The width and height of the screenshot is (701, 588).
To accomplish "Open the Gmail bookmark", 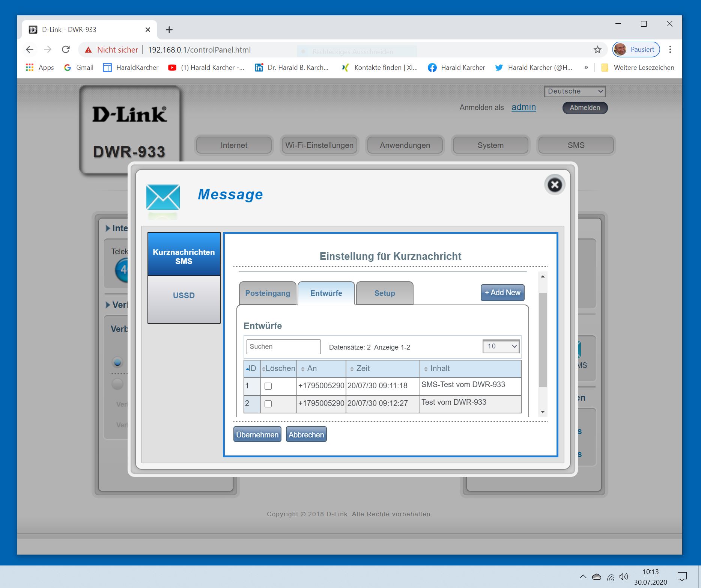I will pos(79,68).
